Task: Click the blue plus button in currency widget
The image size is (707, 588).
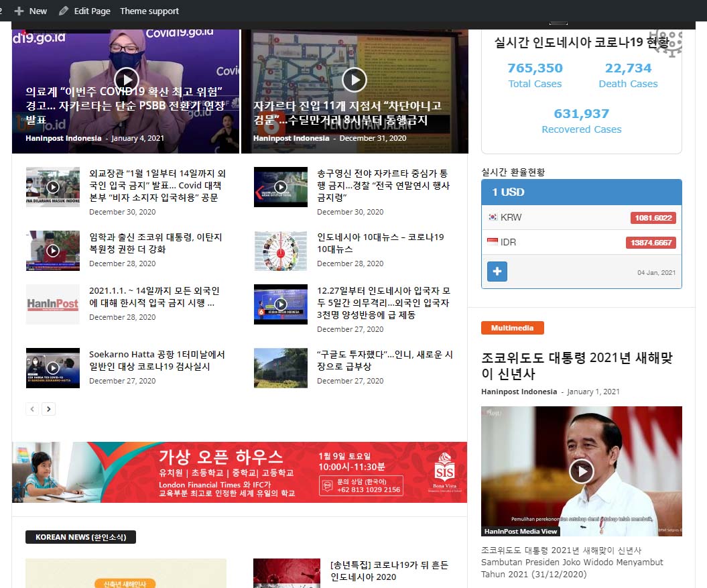Action: [x=497, y=272]
